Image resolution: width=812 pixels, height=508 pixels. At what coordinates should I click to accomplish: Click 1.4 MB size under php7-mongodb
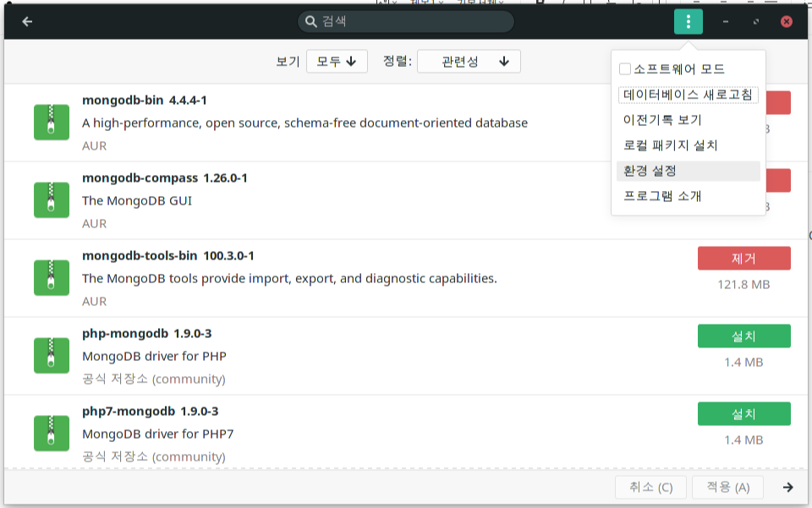[x=743, y=440]
